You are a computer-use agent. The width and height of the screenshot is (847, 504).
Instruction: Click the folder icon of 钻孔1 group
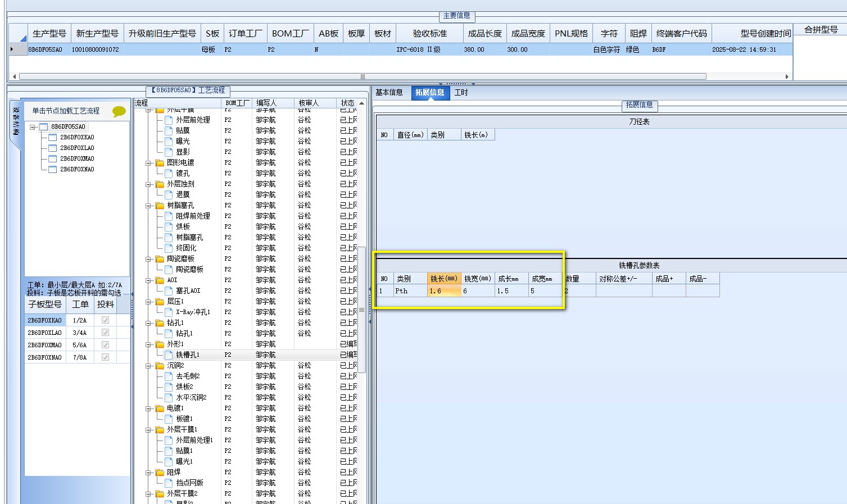coord(160,323)
